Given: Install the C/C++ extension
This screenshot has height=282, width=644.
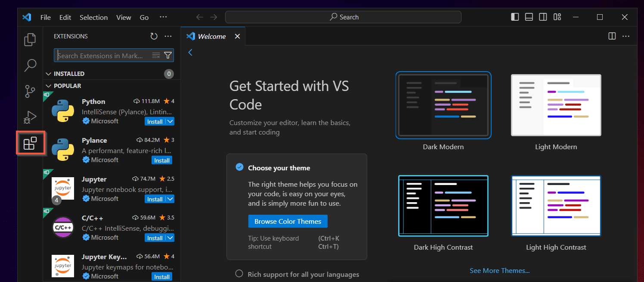Looking at the screenshot, I should coord(155,238).
